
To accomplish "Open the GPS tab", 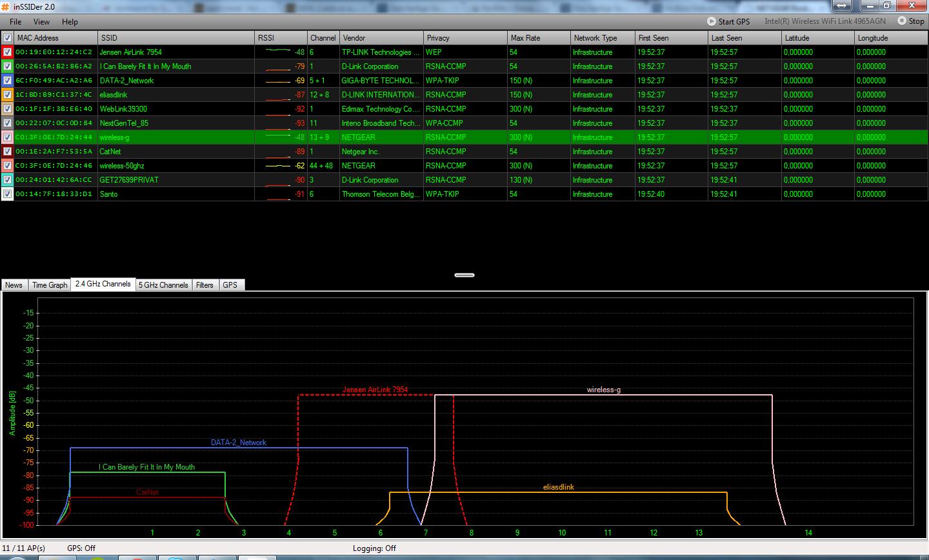I will point(230,285).
